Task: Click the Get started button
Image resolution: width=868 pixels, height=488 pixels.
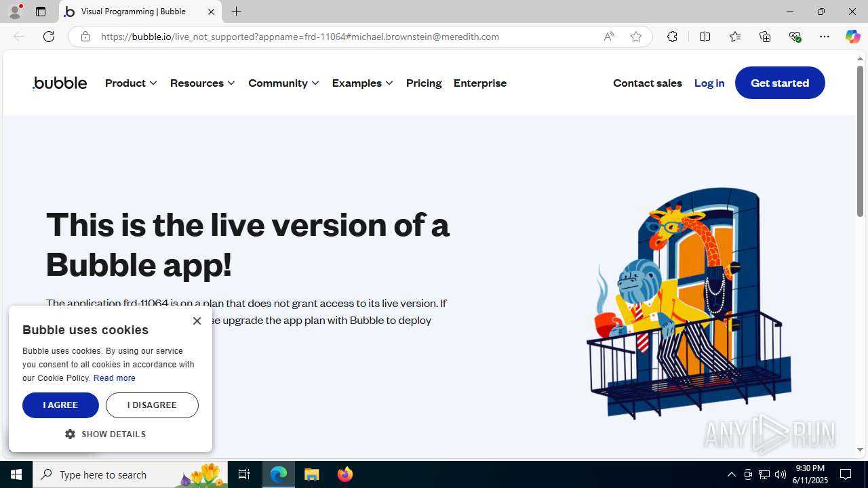Action: click(x=780, y=83)
